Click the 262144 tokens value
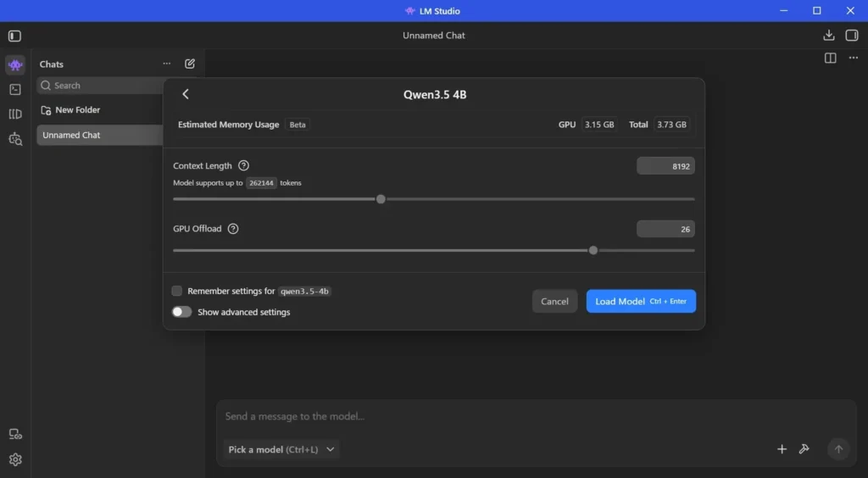This screenshot has width=868, height=478. click(x=261, y=182)
